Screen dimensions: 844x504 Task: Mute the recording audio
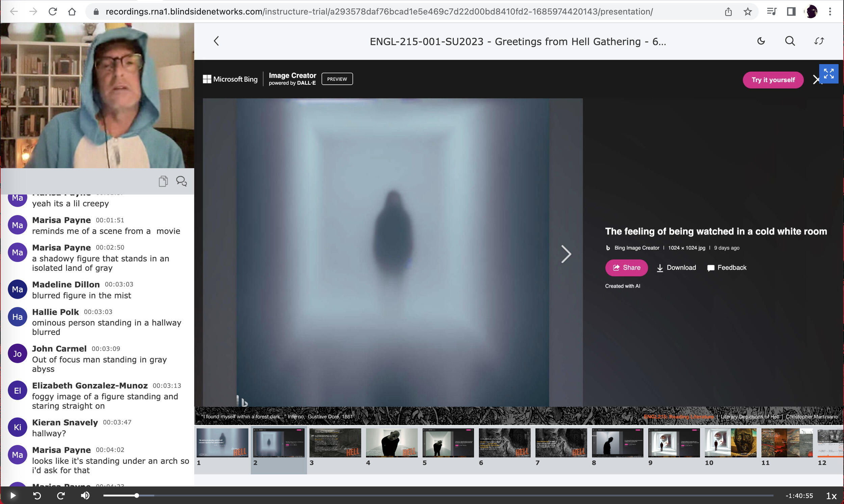point(85,496)
